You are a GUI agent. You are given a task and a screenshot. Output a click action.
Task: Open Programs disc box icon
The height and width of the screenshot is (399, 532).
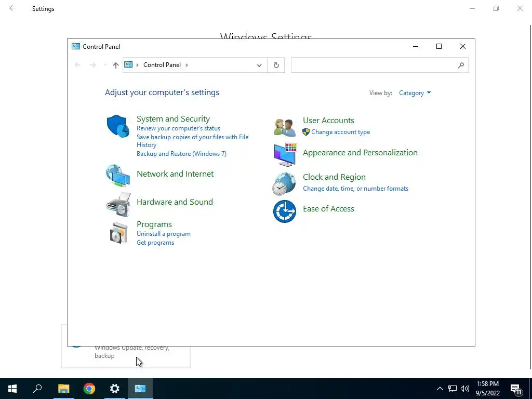pos(119,233)
